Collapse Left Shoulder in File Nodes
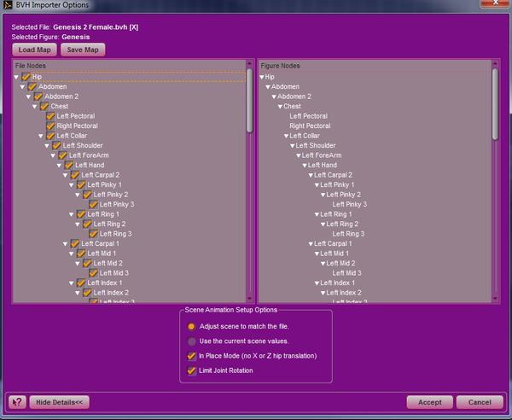The image size is (512, 420). click(47, 146)
